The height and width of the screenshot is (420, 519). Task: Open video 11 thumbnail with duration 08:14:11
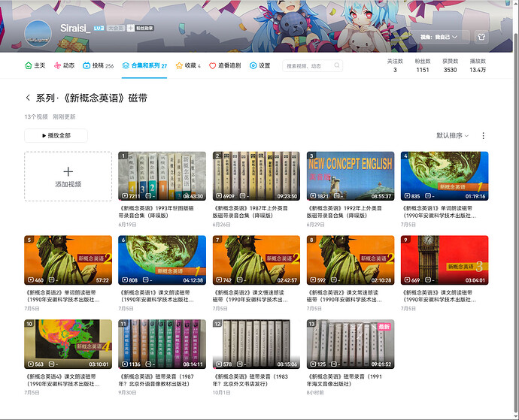pyautogui.click(x=162, y=344)
